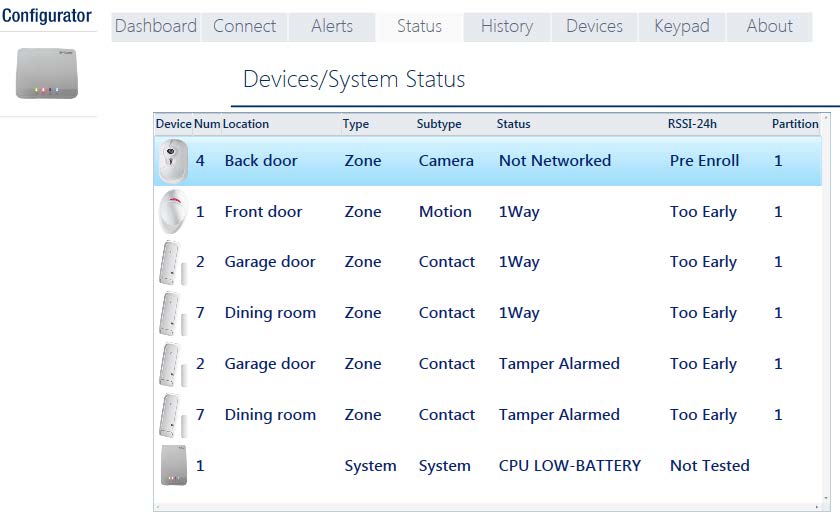The height and width of the screenshot is (527, 840).
Task: Click the 'Motion' subtype cell
Action: [445, 212]
